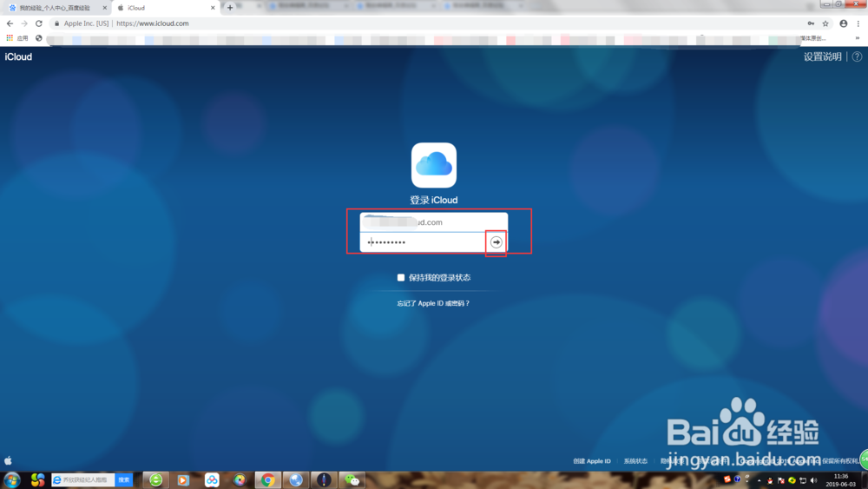Expand the bookmarks overflow chevron

(858, 38)
